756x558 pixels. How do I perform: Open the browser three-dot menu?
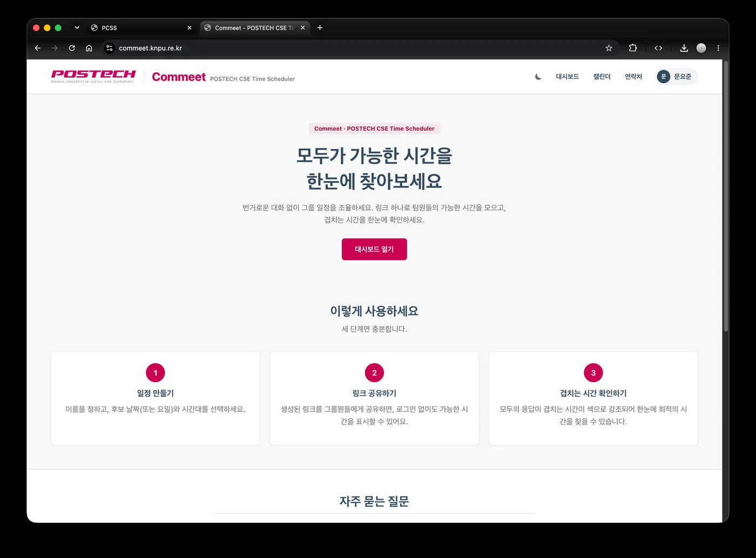pos(718,48)
